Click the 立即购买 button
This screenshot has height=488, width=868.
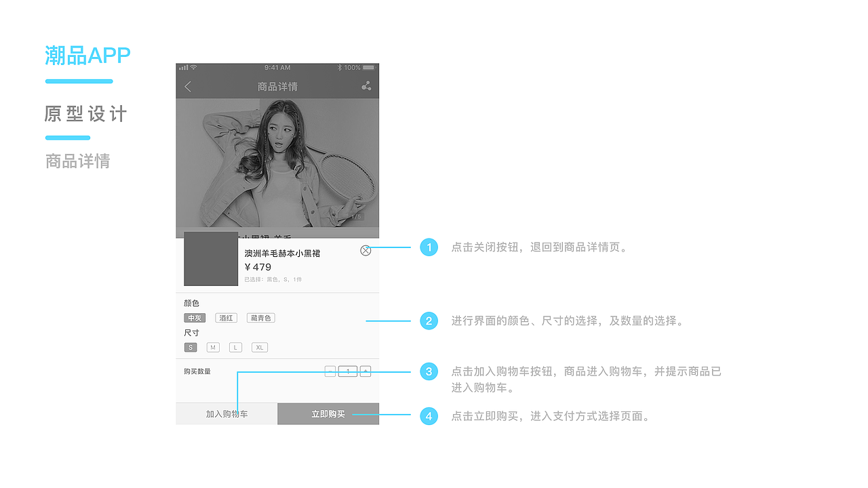tap(328, 413)
